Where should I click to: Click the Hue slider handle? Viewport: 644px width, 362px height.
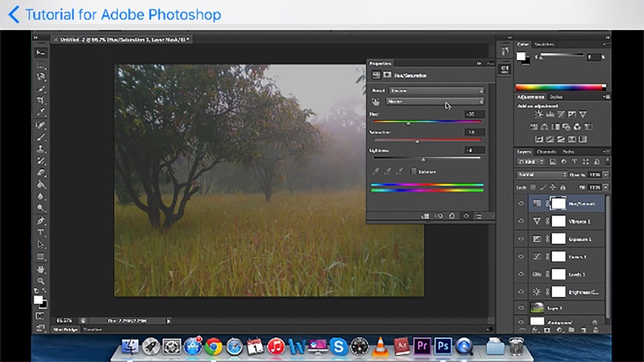(x=408, y=124)
